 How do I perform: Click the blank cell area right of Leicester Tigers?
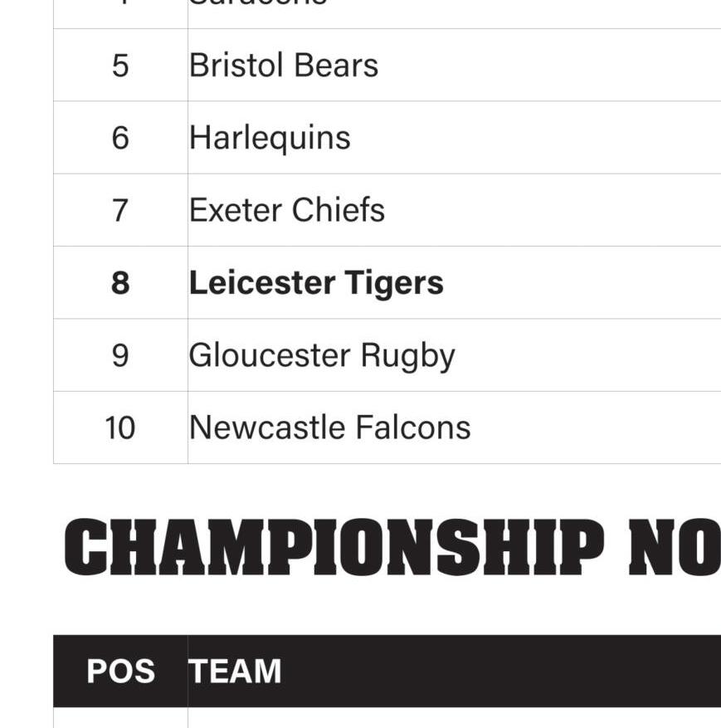[581, 283]
